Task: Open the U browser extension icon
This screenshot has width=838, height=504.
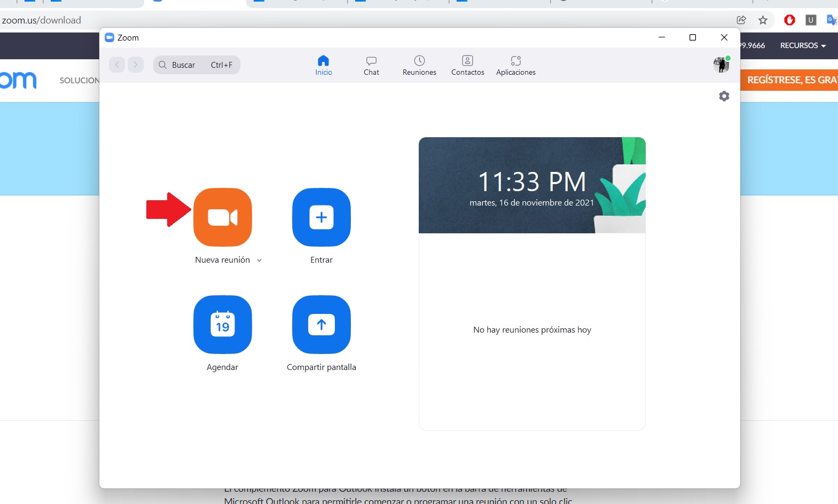Action: point(811,20)
